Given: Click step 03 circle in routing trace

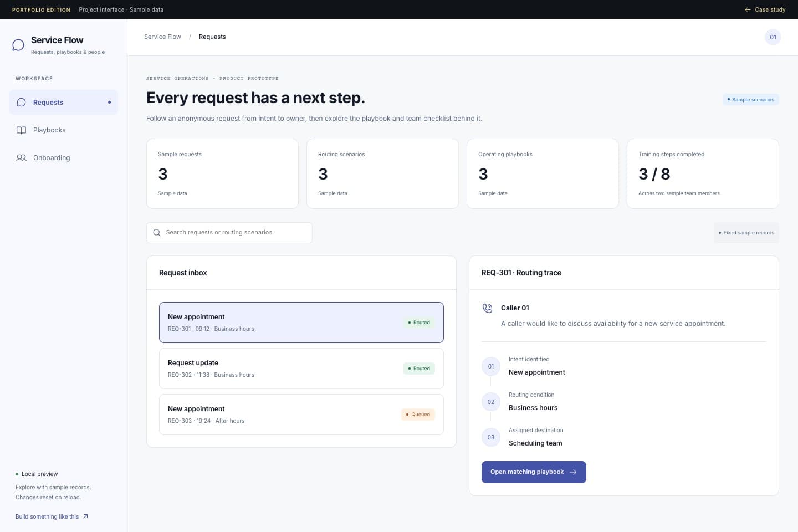Looking at the screenshot, I should pos(490,437).
